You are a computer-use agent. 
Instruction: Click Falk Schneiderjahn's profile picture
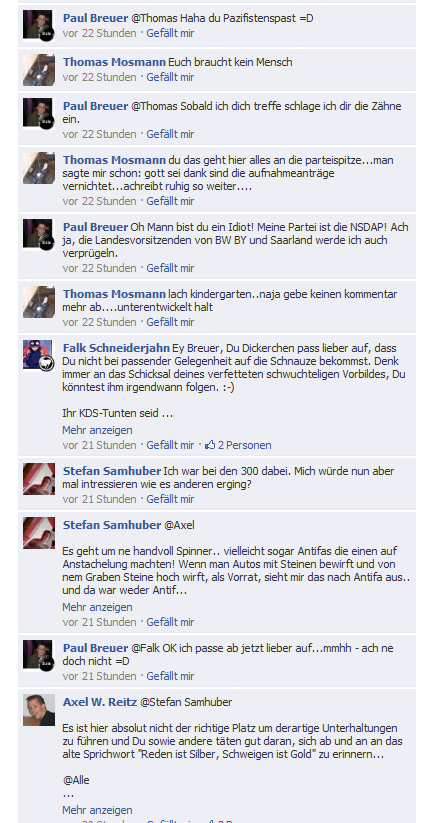click(x=38, y=355)
